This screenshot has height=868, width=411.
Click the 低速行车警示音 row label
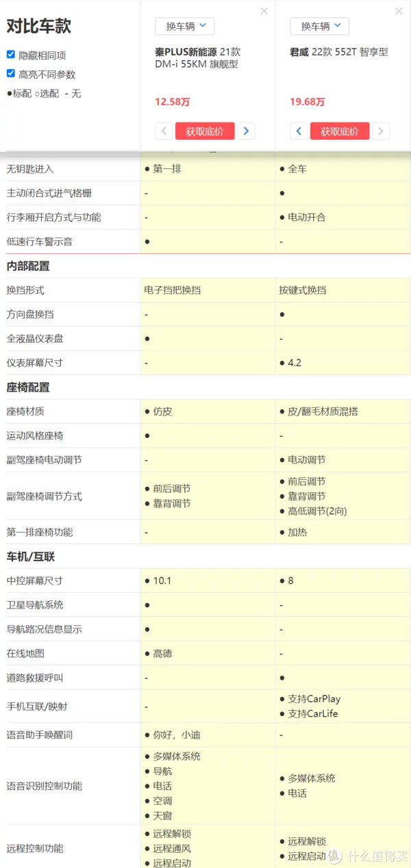(39, 241)
